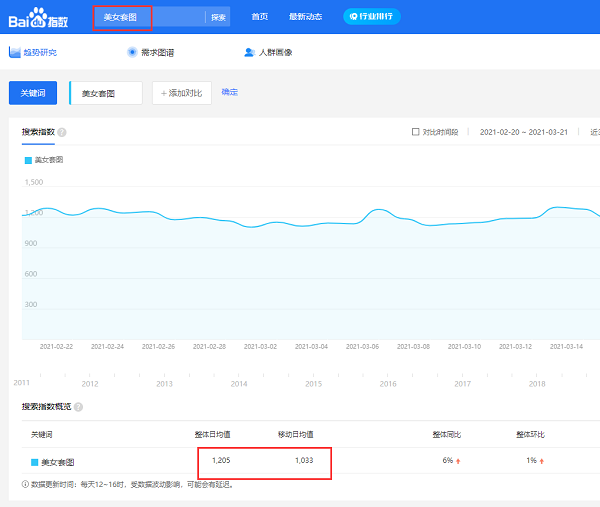600x507 pixels.
Task: Click the help icon beside 搜索指数
Action: click(x=62, y=132)
